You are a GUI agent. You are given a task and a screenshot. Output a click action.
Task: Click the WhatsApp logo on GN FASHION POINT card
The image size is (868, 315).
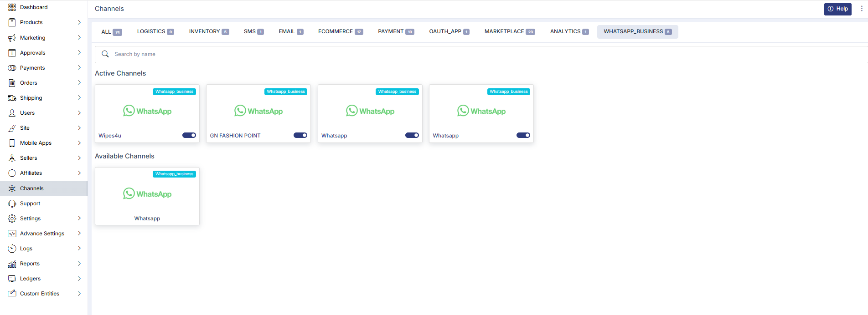(258, 111)
